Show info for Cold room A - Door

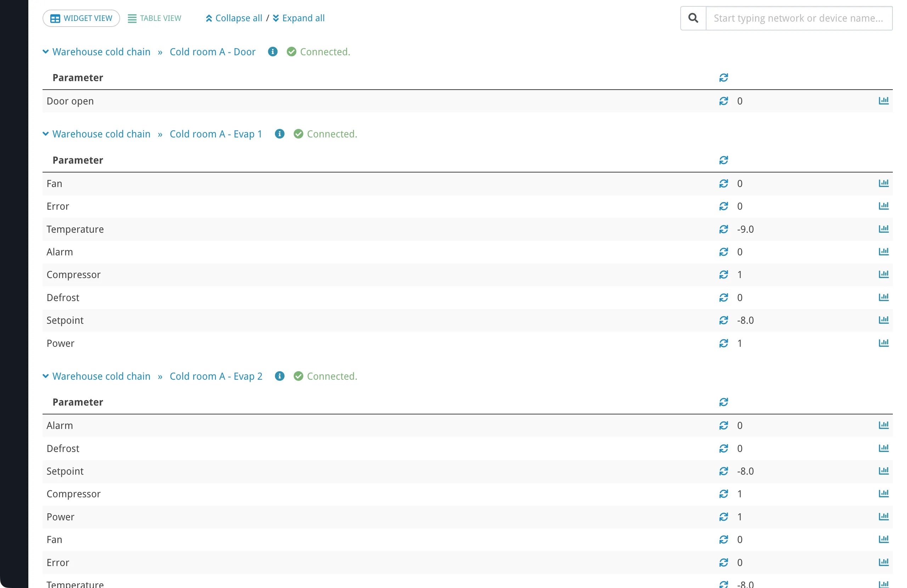(272, 51)
